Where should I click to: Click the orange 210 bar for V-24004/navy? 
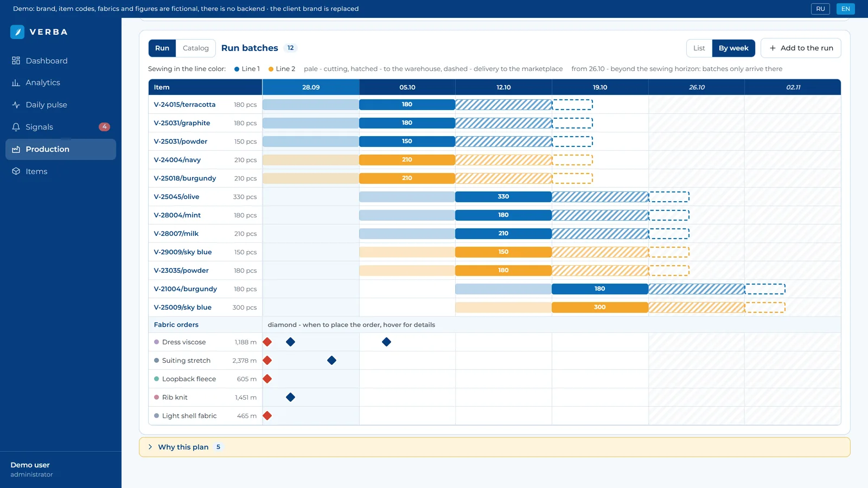click(407, 160)
